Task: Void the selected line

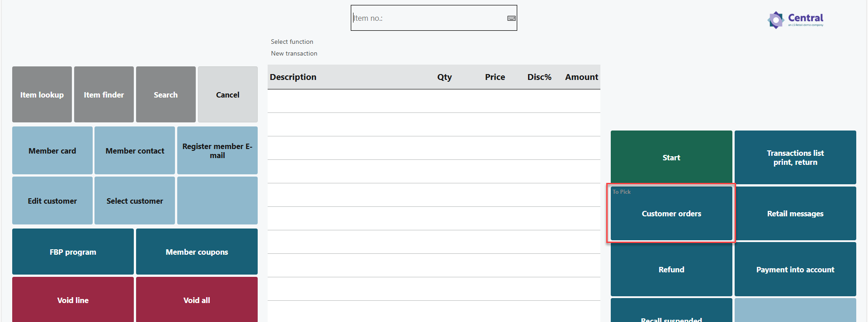Action: 73,300
